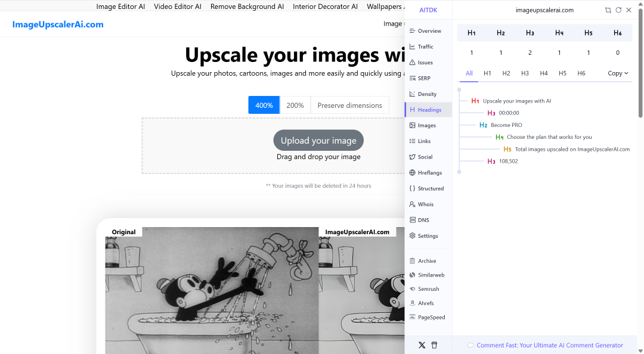Switch to the H6 filter tab
The height and width of the screenshot is (354, 644).
[581, 73]
